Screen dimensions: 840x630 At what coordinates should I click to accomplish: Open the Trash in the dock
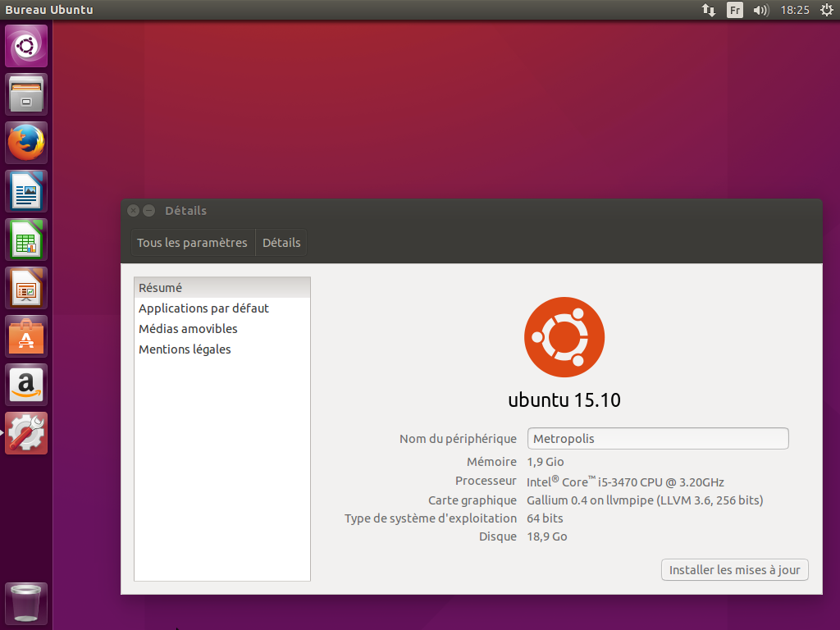click(26, 604)
